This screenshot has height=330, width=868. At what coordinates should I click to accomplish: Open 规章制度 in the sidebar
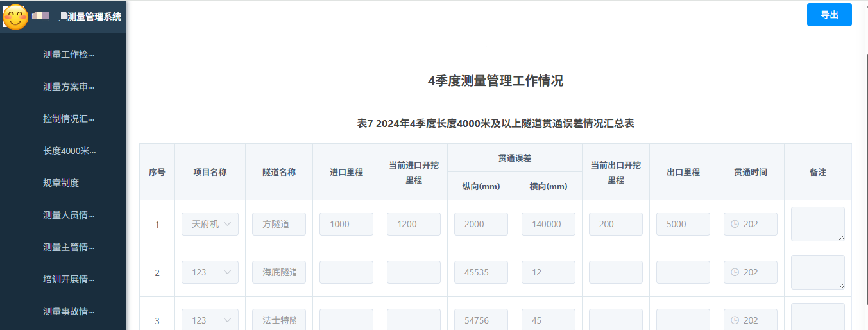61,183
